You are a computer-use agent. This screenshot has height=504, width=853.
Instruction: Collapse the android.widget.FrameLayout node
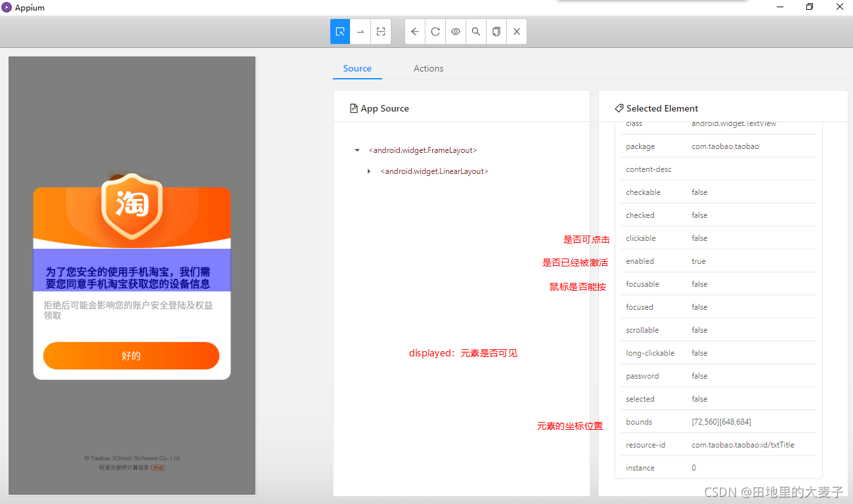tap(357, 150)
